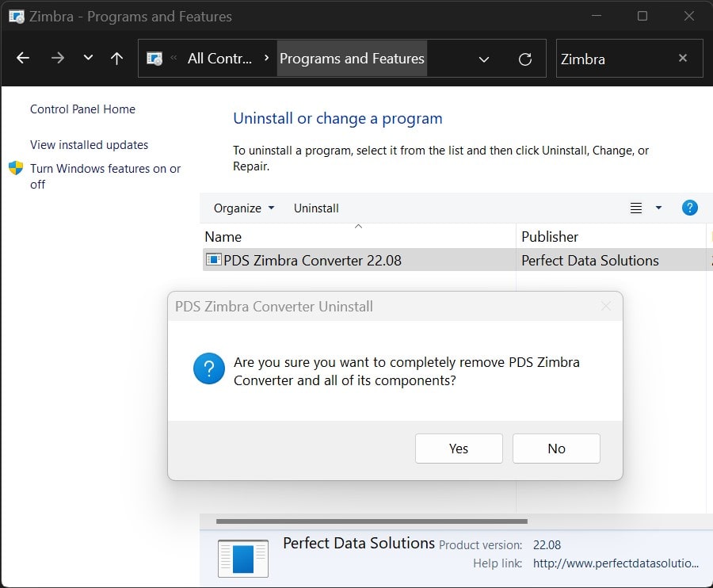This screenshot has height=588, width=713.
Task: Expand address bar history dropdown
Action: (484, 59)
